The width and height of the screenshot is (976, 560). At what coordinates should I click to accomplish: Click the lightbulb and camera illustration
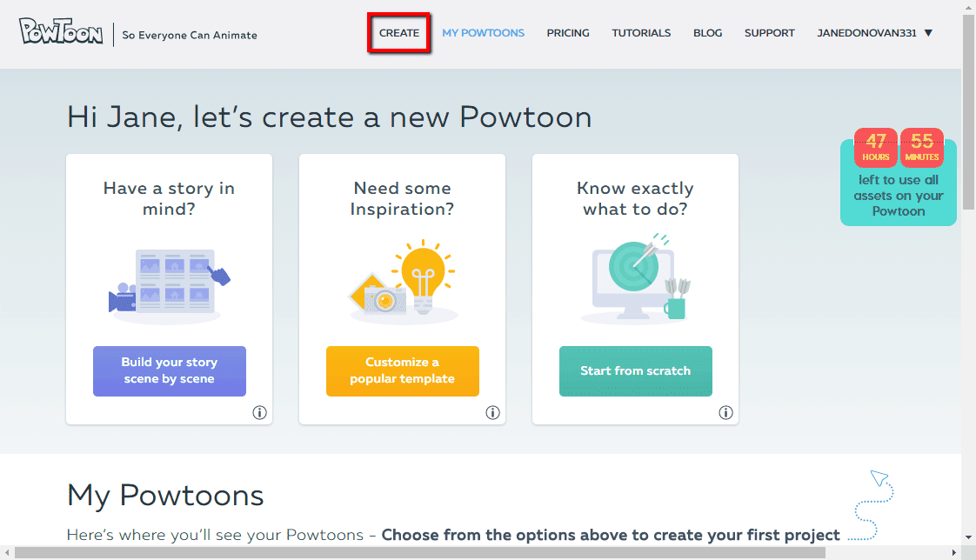[x=403, y=281]
